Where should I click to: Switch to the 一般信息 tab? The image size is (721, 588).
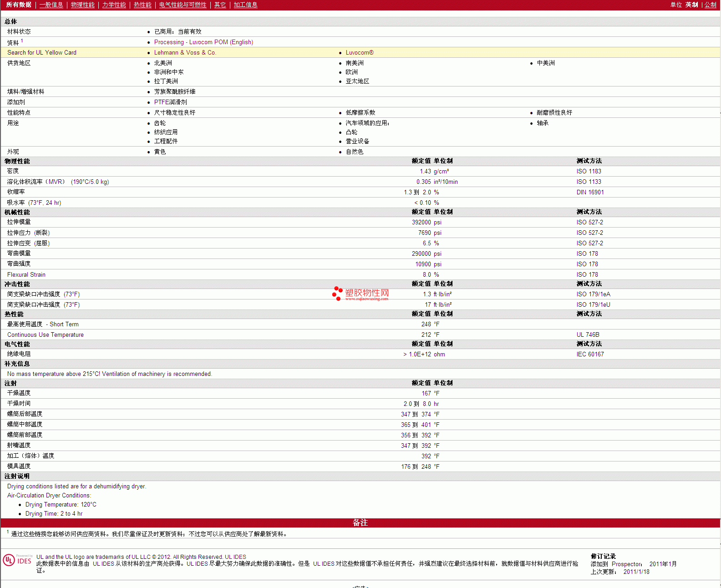tap(51, 5)
